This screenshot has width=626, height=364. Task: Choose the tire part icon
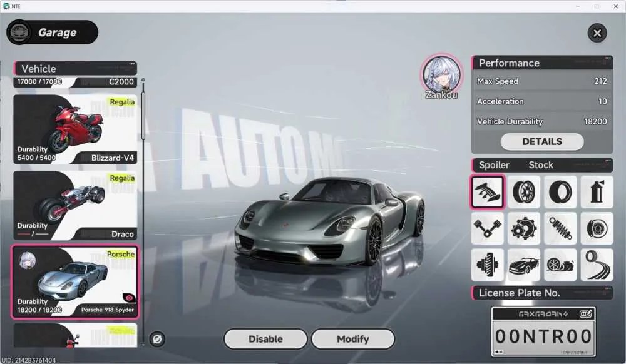coord(560,192)
